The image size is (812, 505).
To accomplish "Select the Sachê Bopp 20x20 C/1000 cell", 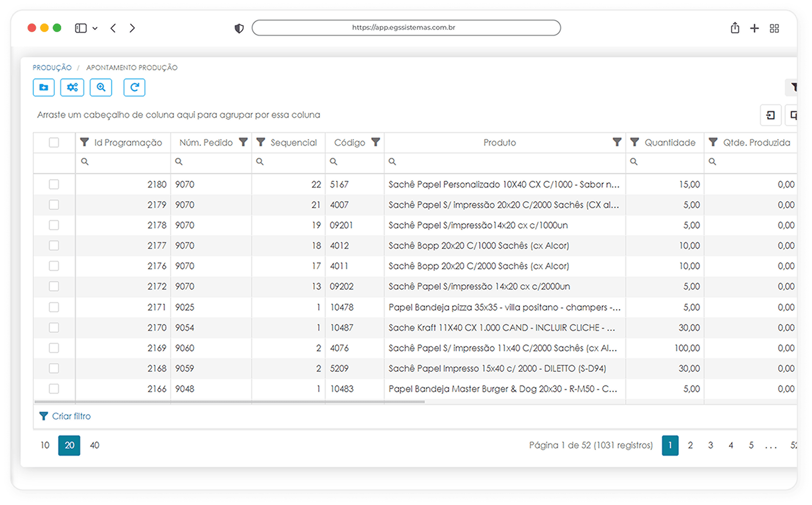I will (505, 246).
